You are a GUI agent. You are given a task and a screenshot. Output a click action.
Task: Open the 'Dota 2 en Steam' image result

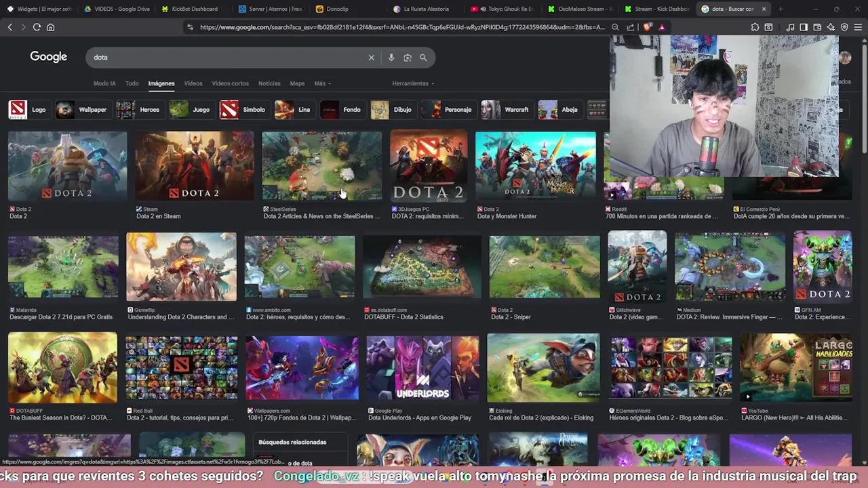pos(194,165)
